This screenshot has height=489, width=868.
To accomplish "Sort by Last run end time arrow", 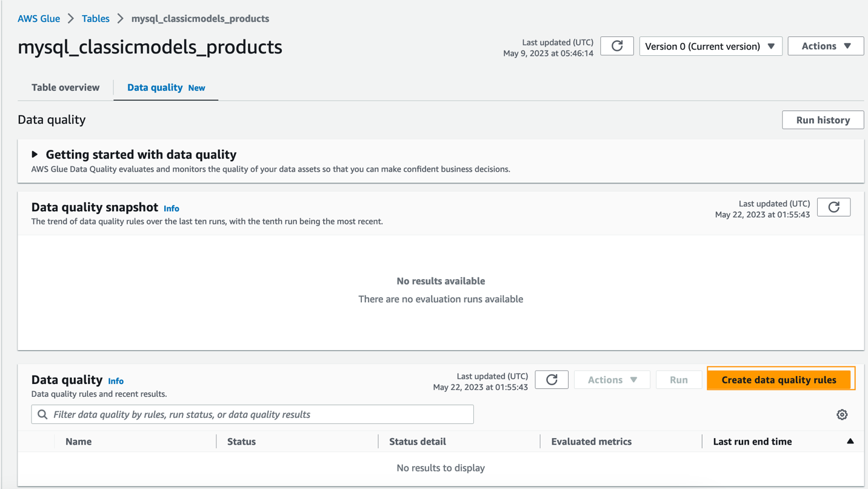I will (850, 441).
